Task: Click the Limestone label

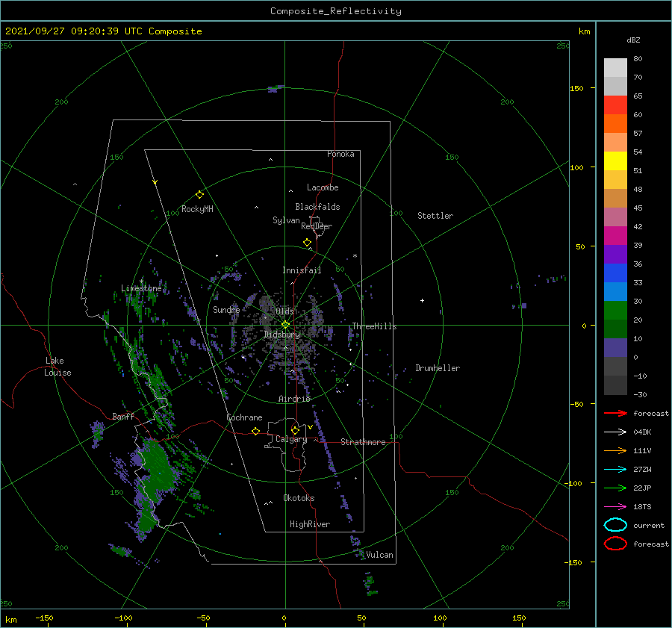Action: [141, 288]
